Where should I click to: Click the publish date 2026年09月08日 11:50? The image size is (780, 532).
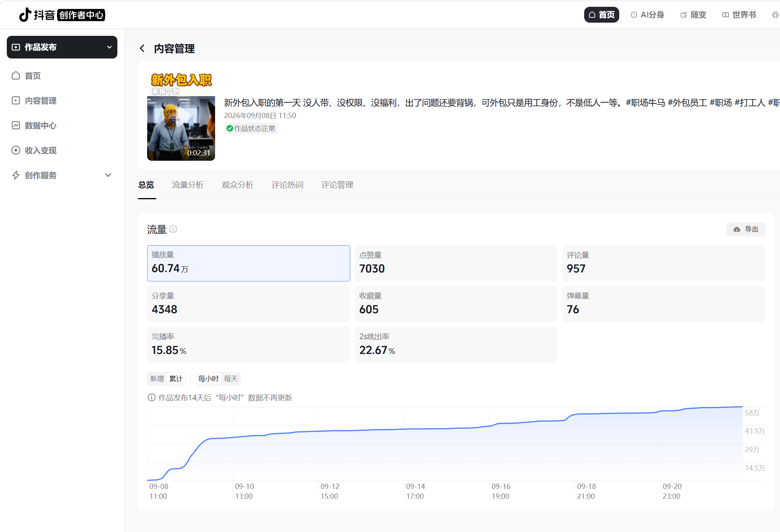tap(260, 115)
